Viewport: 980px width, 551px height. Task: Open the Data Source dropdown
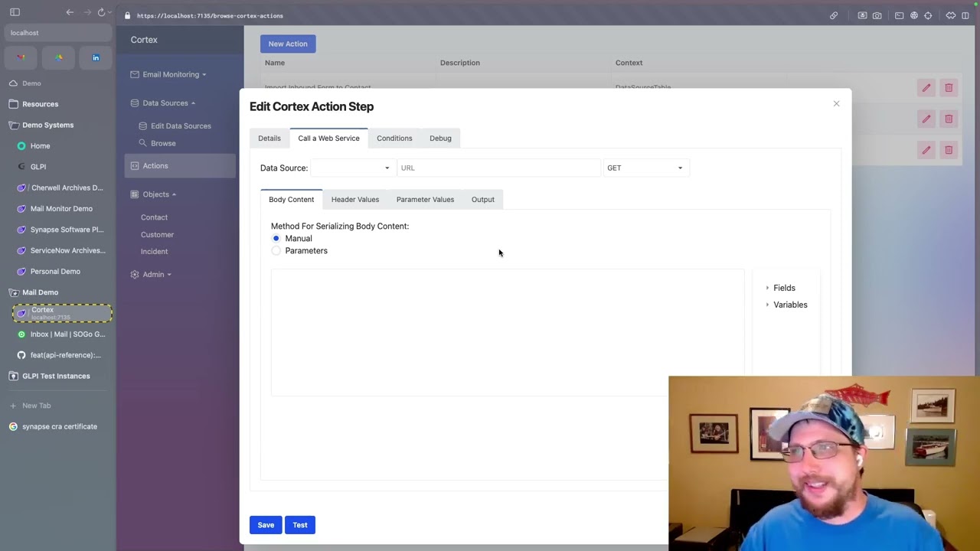pos(352,168)
